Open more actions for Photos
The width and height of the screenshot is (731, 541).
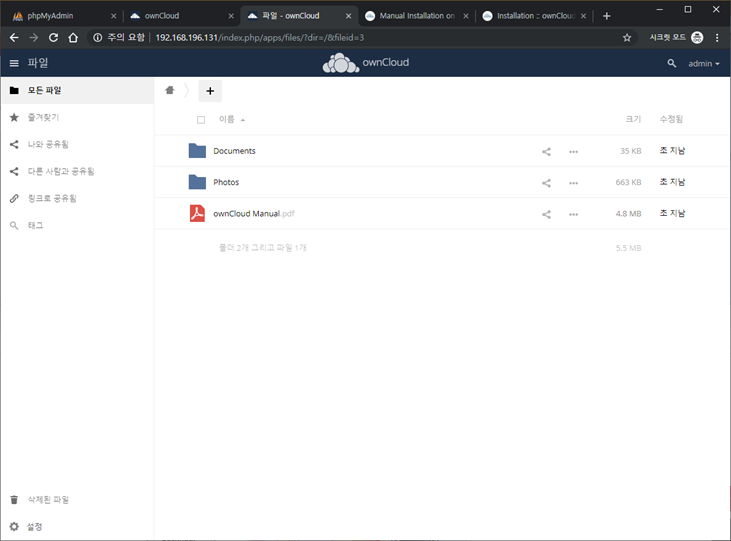tap(573, 183)
